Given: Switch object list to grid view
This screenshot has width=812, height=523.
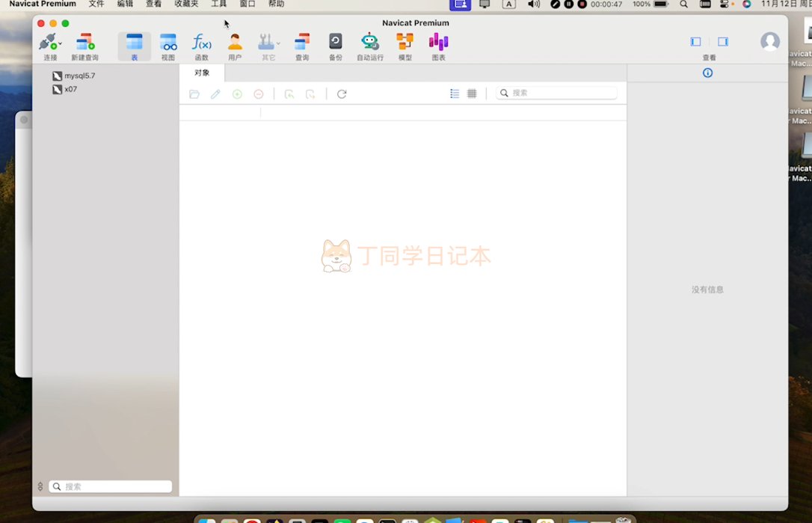Looking at the screenshot, I should 472,94.
